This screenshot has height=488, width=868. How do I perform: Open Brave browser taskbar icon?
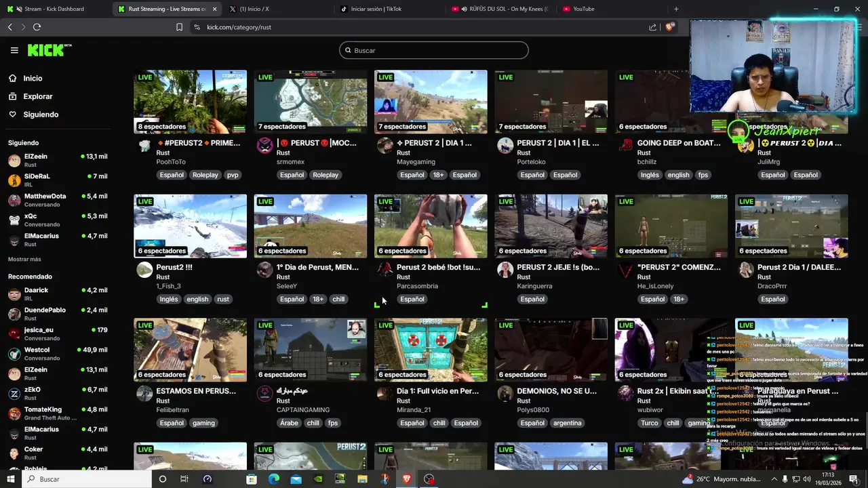[x=406, y=479]
